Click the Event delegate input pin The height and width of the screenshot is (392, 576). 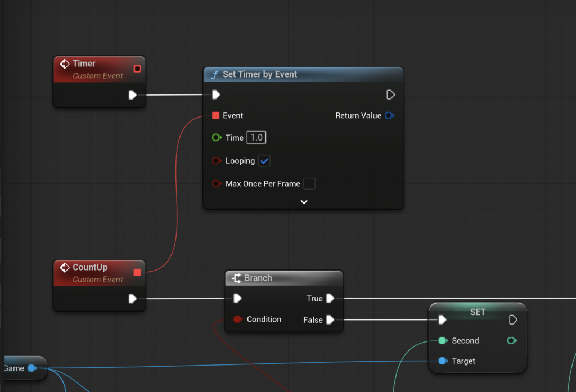pyautogui.click(x=215, y=116)
